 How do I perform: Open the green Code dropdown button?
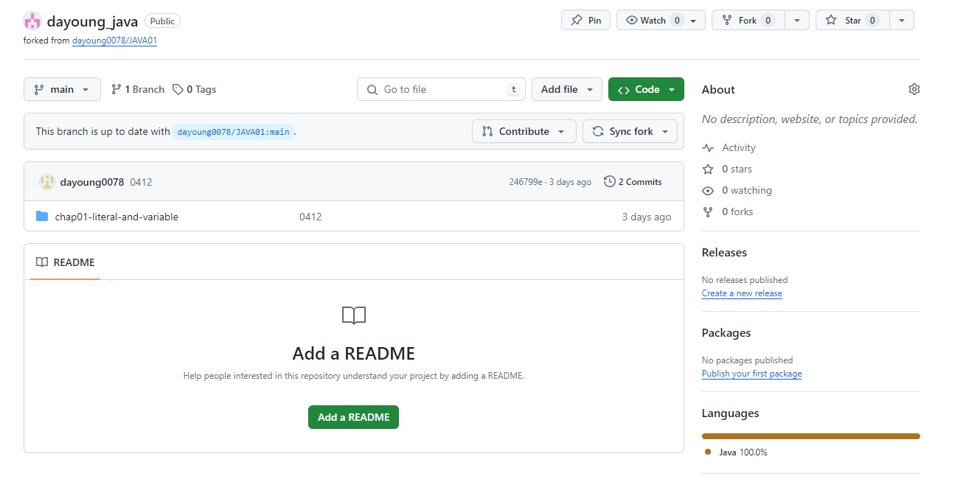[x=646, y=89]
